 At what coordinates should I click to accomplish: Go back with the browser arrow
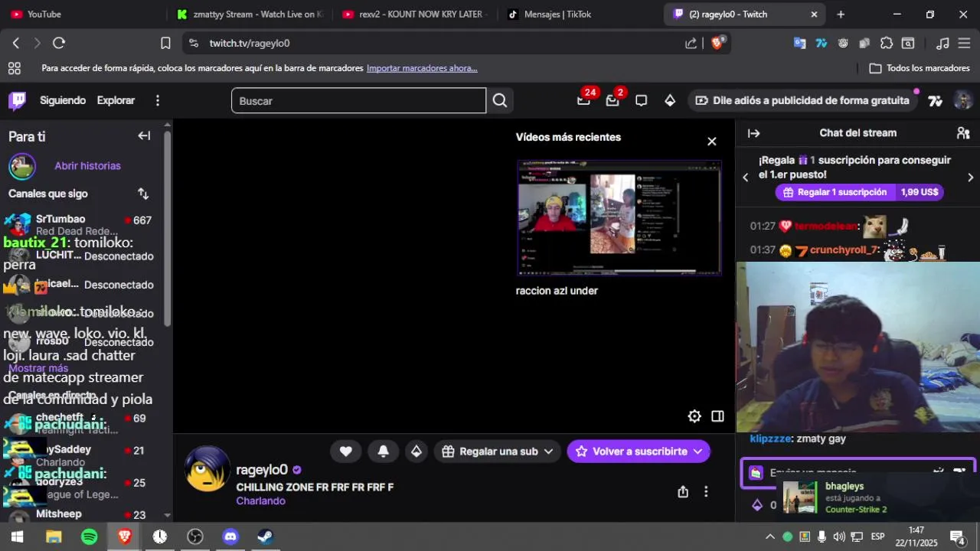click(16, 43)
